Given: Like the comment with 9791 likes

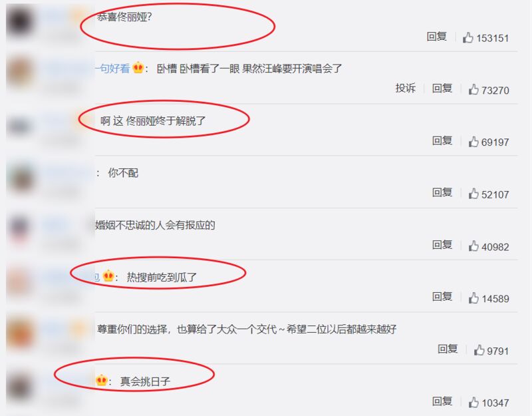Looking at the screenshot, I should click(479, 350).
